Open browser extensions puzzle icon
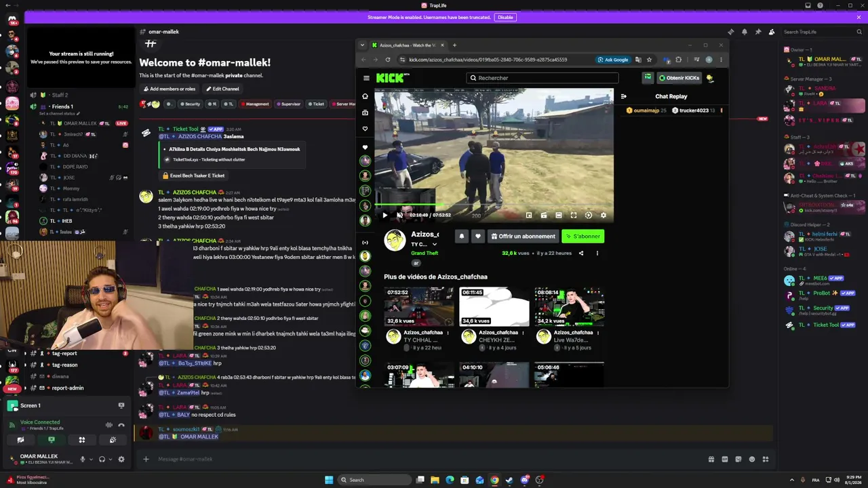 [679, 60]
